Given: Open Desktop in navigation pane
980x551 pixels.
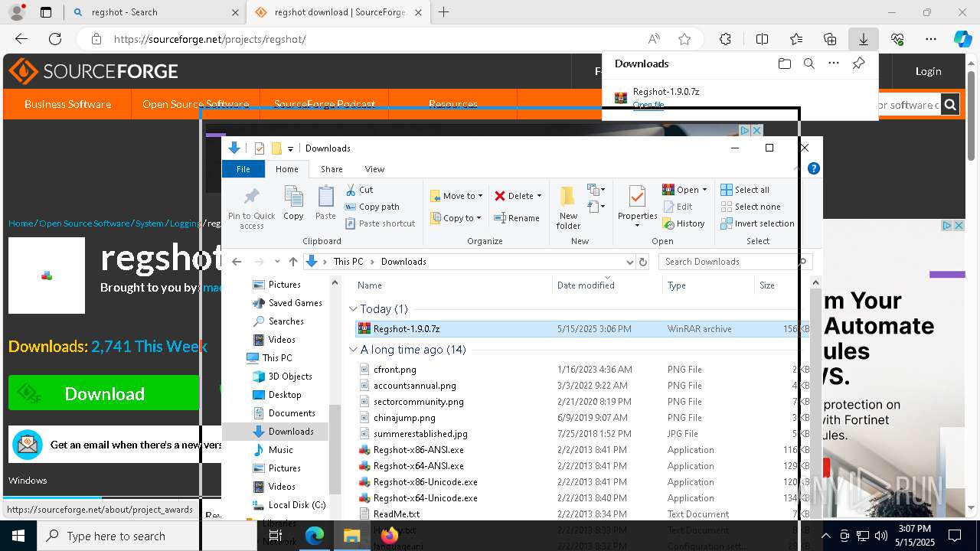Looking at the screenshot, I should [285, 395].
